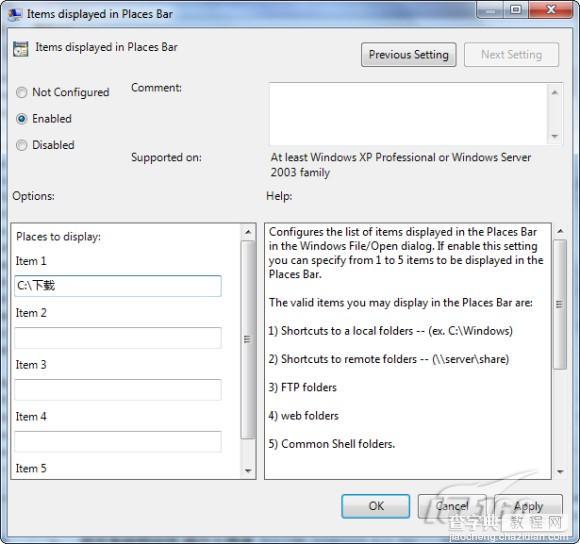Select the Enabled radio button
Viewport: 580px width, 544px height.
pyautogui.click(x=21, y=119)
